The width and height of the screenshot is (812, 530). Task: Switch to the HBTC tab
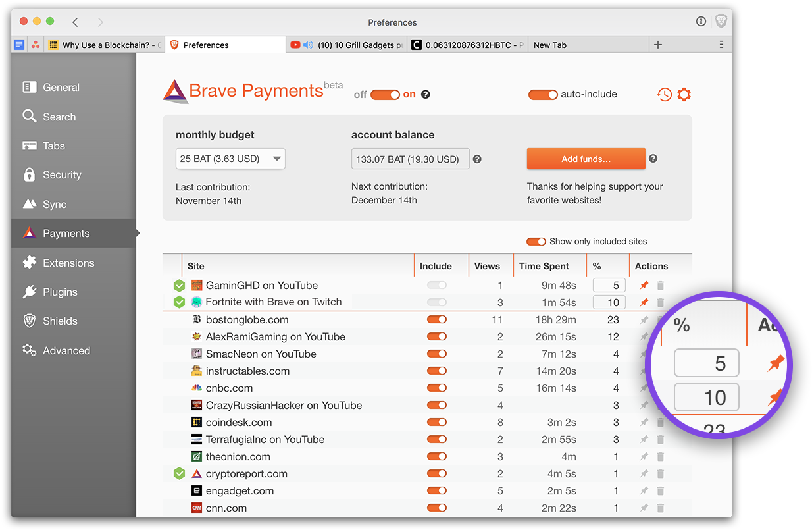(x=468, y=45)
